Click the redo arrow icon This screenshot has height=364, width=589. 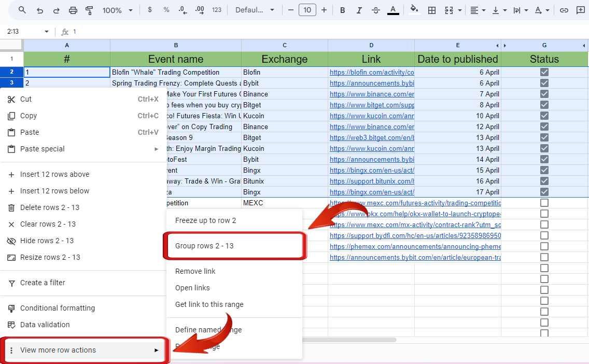pos(57,10)
